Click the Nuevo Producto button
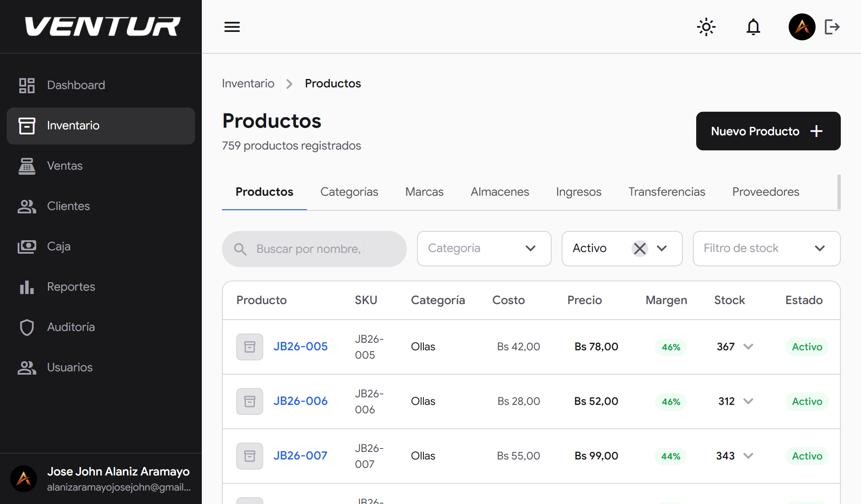This screenshot has height=504, width=861. 768,131
